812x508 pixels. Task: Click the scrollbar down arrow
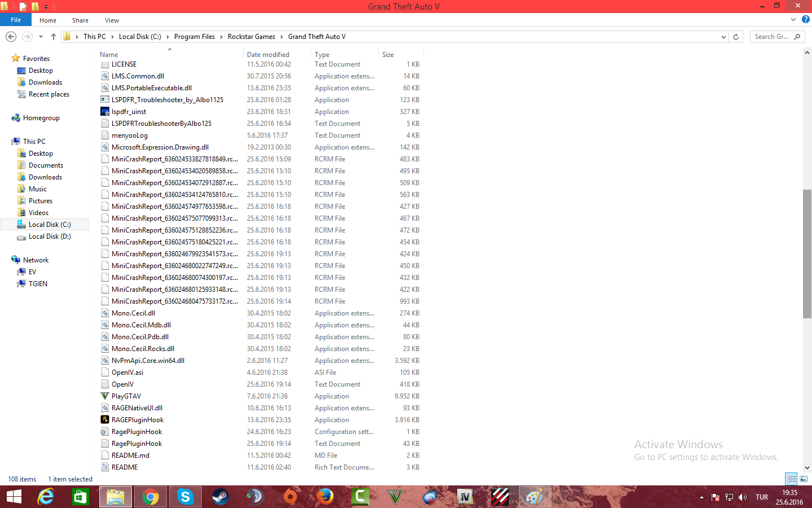click(x=807, y=467)
